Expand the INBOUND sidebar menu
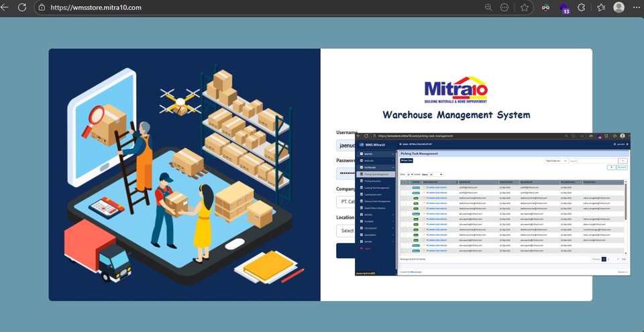The image size is (644, 332). click(376, 161)
